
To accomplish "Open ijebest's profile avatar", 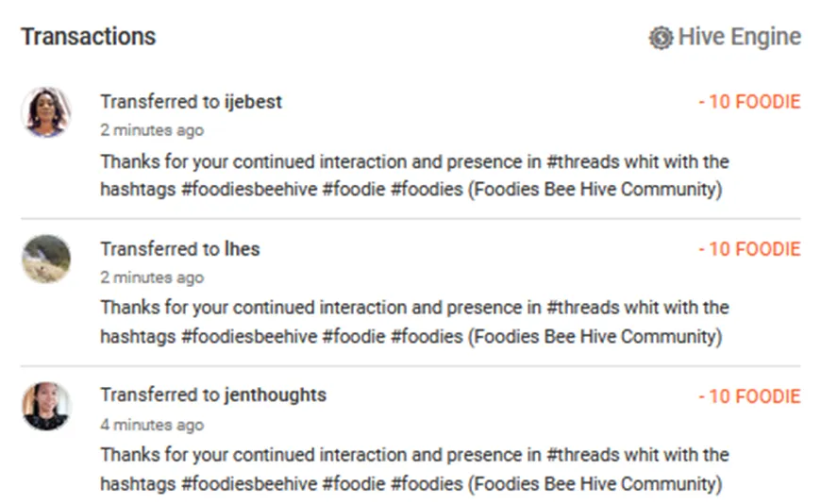I will tap(46, 112).
